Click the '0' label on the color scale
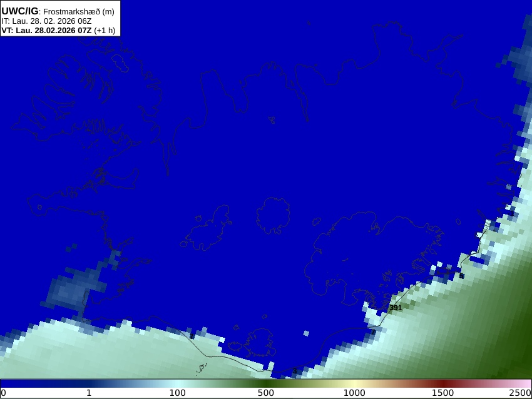The width and height of the screenshot is (532, 399). [x=3, y=393]
